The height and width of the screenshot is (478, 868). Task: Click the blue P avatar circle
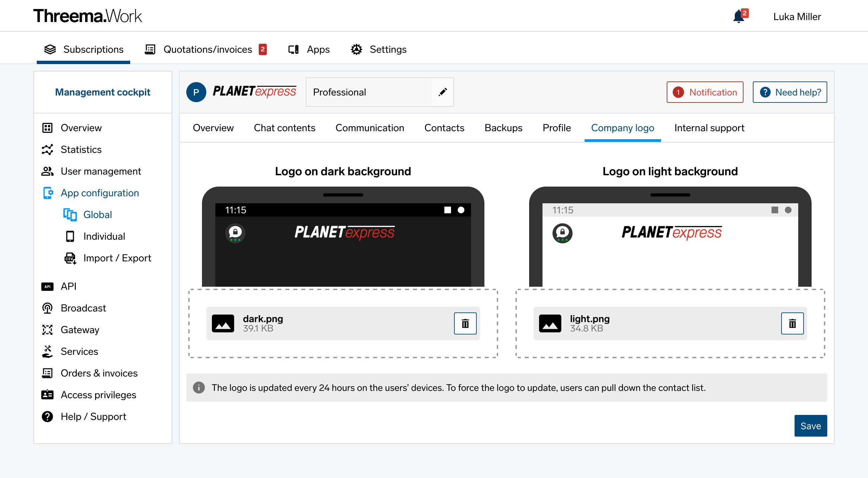(196, 92)
